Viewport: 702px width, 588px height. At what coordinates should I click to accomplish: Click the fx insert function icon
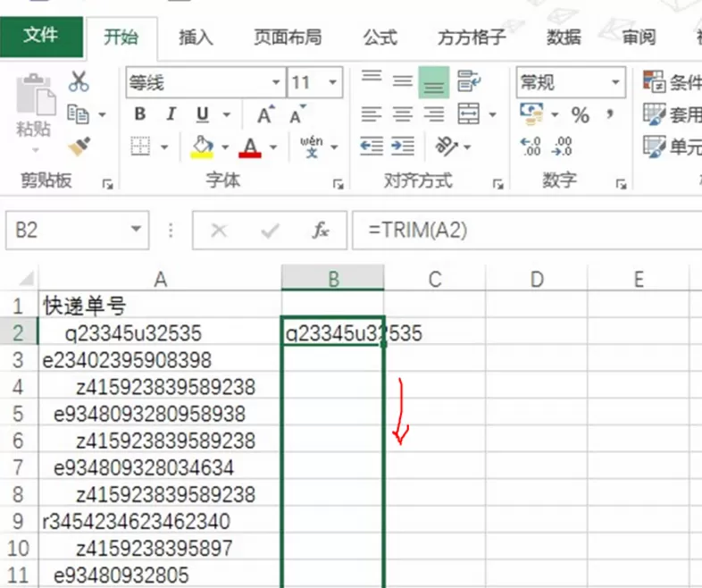click(320, 231)
